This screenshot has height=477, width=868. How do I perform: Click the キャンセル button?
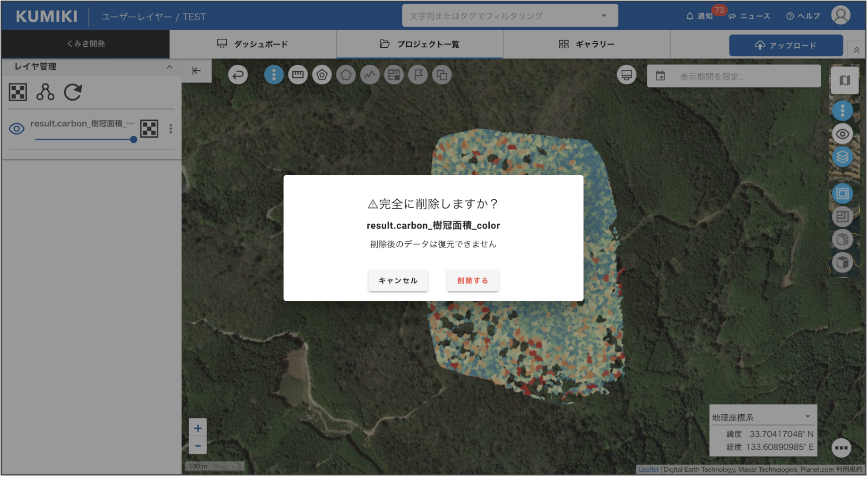coord(398,281)
